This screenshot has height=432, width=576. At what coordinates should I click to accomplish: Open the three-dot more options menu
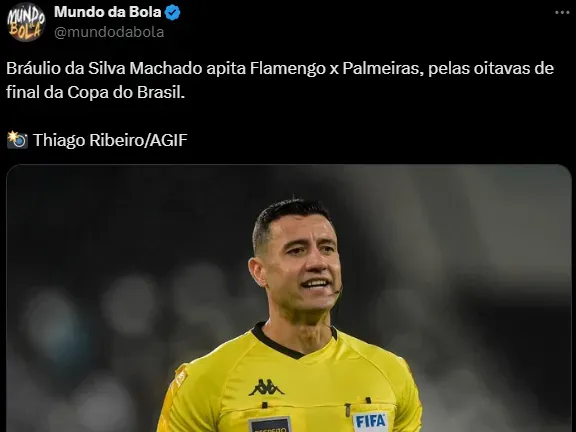click(x=562, y=12)
